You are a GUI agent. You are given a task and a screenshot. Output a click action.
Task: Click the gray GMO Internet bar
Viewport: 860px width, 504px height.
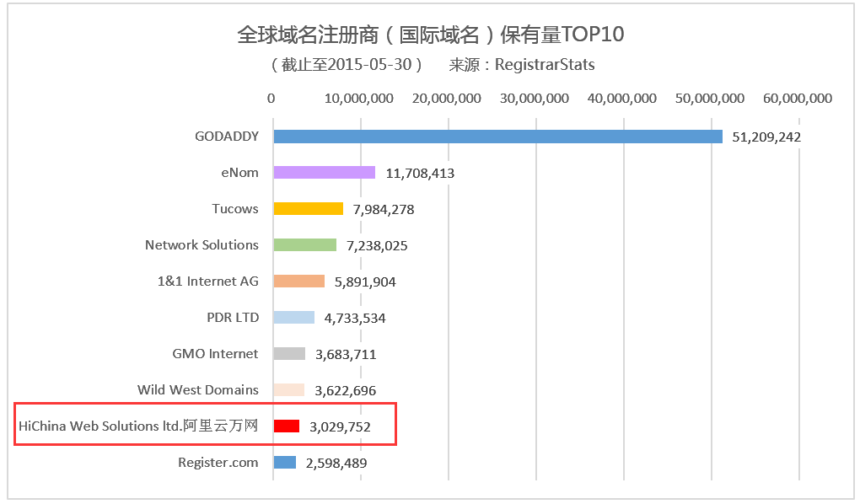pyautogui.click(x=289, y=354)
